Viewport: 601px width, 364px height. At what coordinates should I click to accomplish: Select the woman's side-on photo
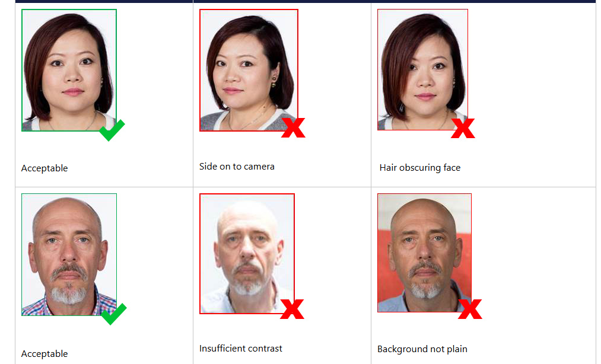click(249, 70)
